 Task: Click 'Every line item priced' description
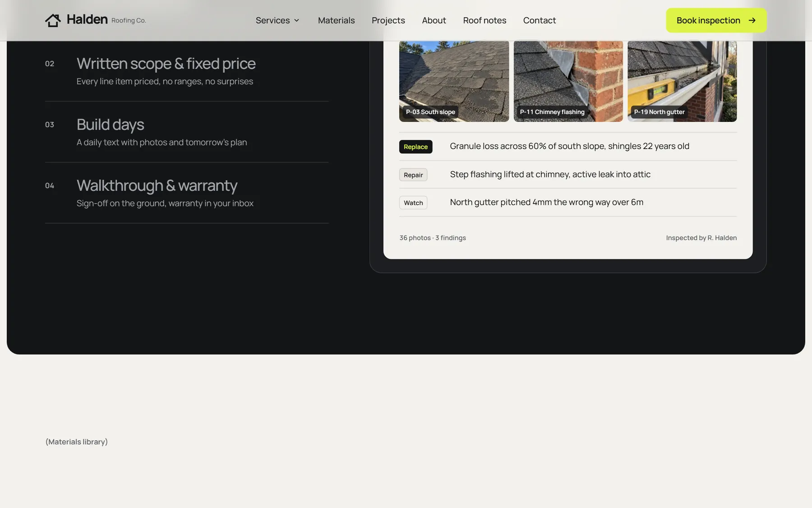pyautogui.click(x=165, y=81)
